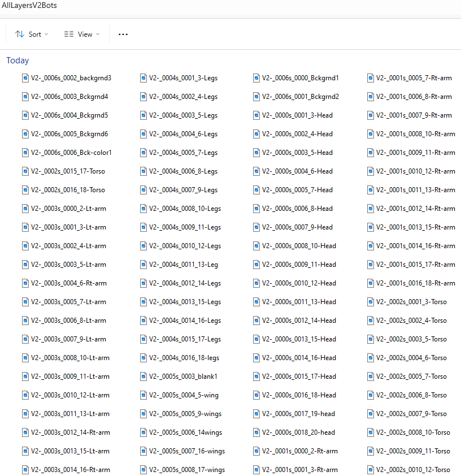Image resolution: width=461 pixels, height=476 pixels.
Task: Select file V2-_0002s_0002_4-Torso
Action: pyautogui.click(x=407, y=321)
